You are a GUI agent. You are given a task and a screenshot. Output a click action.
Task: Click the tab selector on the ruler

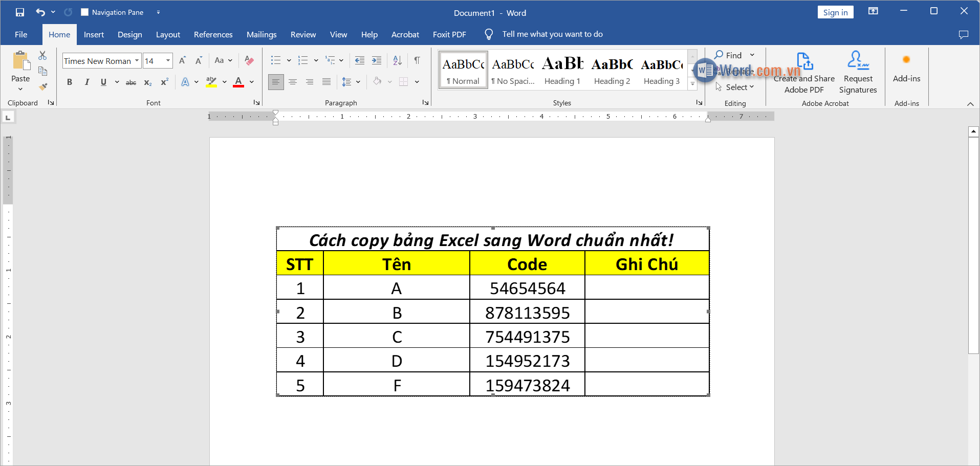click(x=8, y=118)
